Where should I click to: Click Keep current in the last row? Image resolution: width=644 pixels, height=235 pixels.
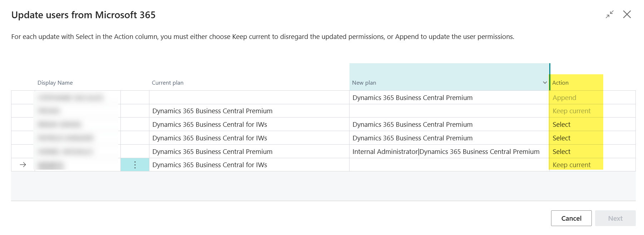click(571, 165)
